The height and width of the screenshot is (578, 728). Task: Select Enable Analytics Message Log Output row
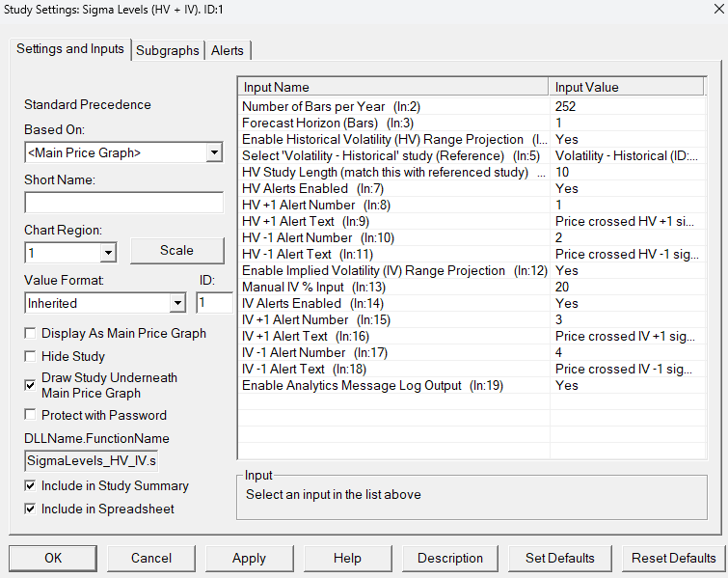pyautogui.click(x=472, y=386)
